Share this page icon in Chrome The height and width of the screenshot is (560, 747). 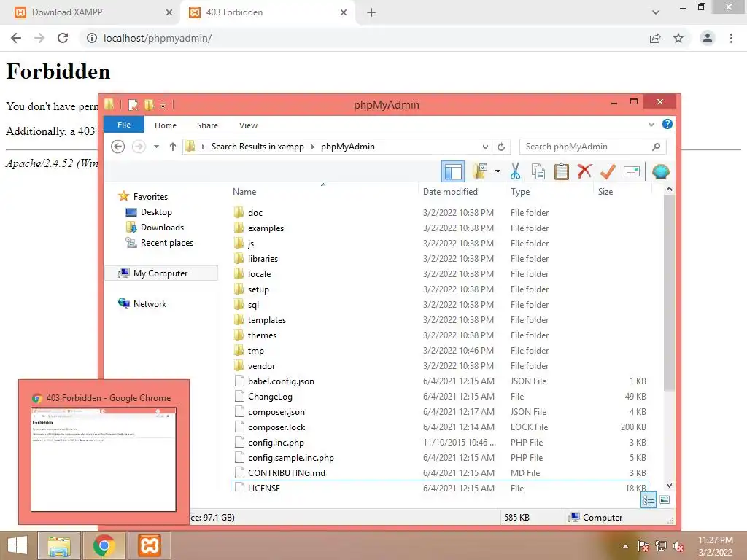coord(655,38)
